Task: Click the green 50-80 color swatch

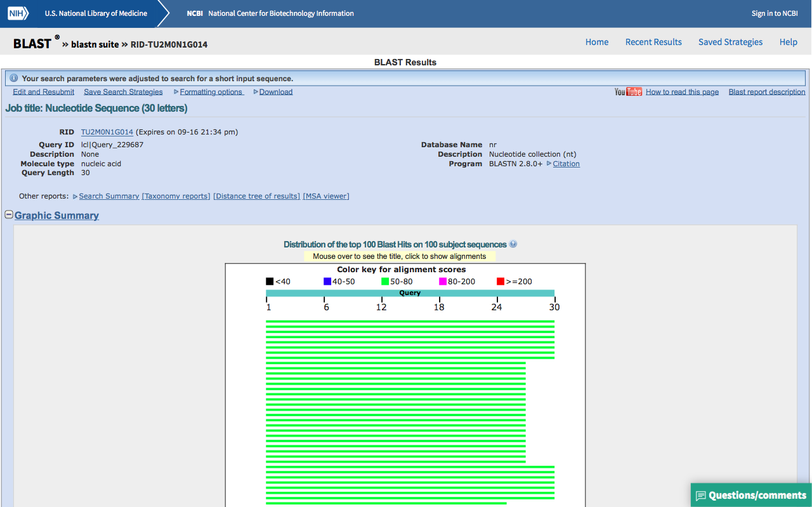Action: point(385,281)
